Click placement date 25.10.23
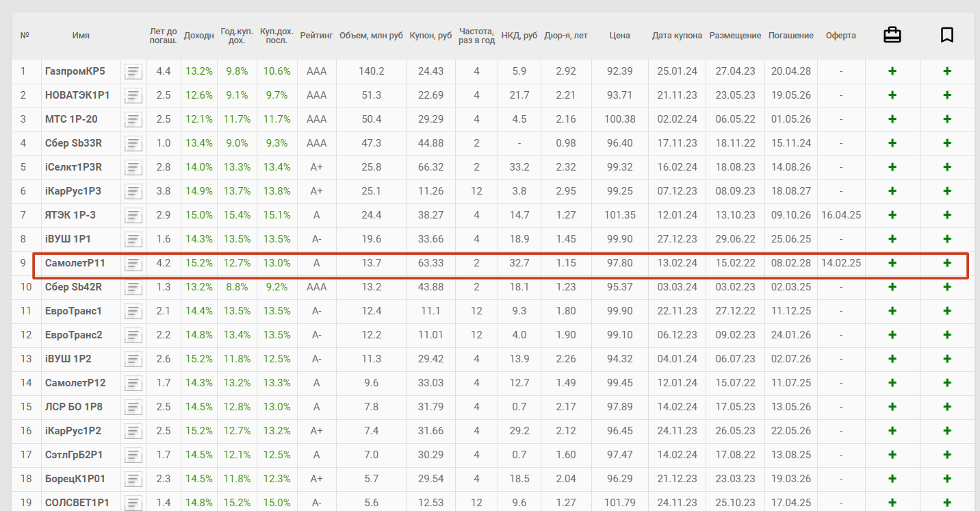The image size is (980, 511). (x=735, y=503)
